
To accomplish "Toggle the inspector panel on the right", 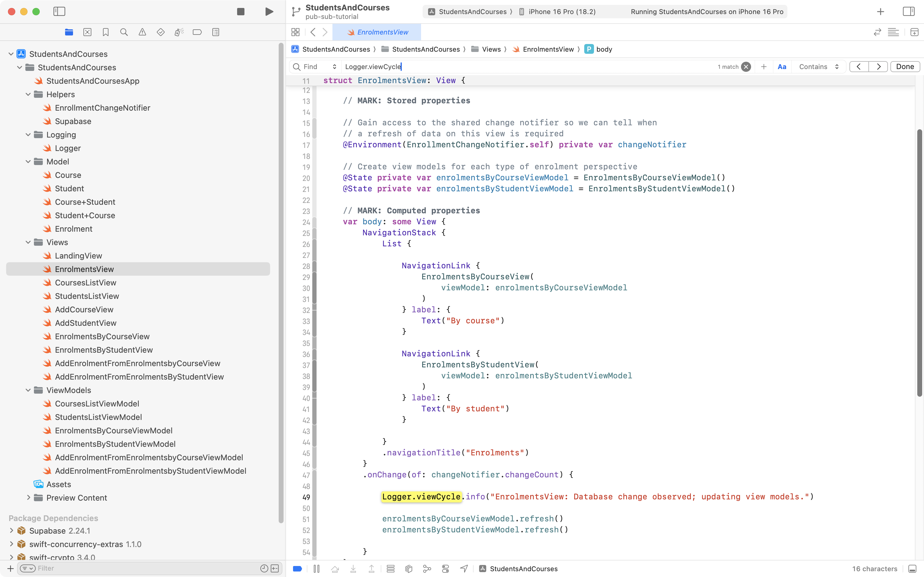I will [908, 11].
